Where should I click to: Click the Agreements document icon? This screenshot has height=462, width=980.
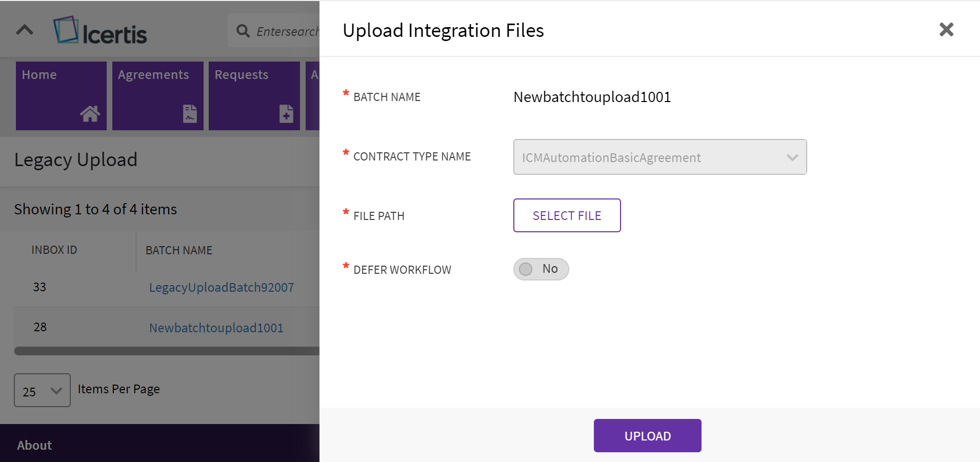(190, 113)
